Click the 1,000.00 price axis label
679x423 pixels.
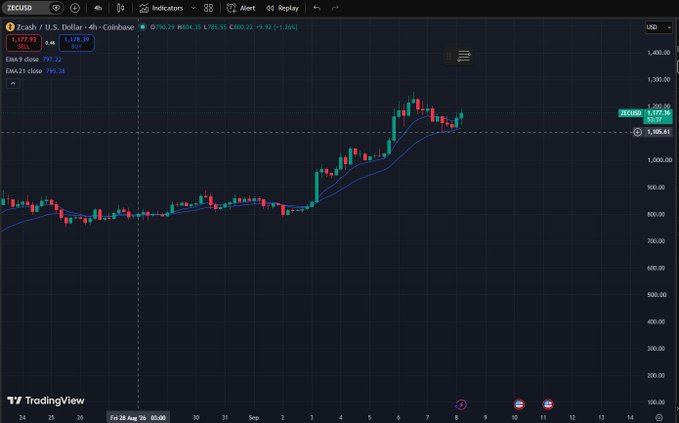(659, 160)
